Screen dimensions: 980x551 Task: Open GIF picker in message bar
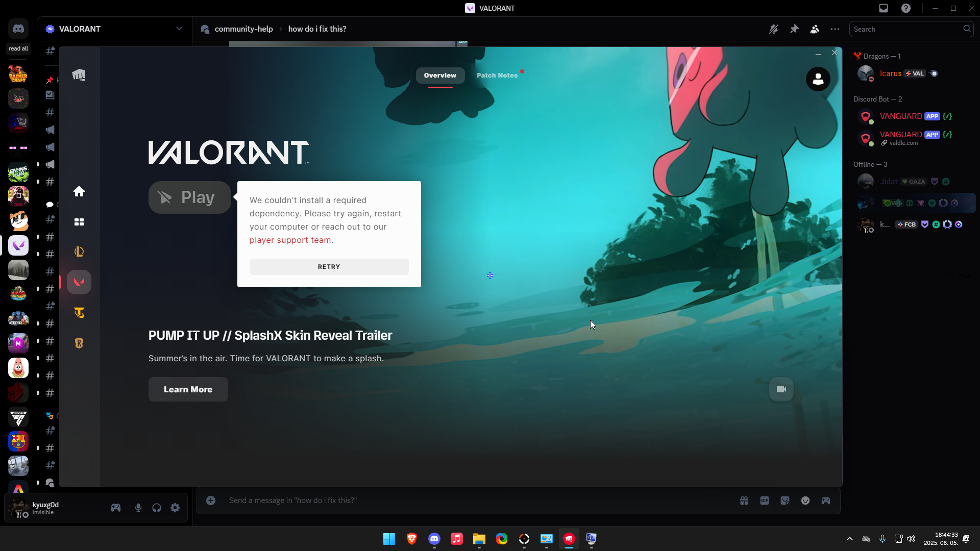(x=765, y=500)
